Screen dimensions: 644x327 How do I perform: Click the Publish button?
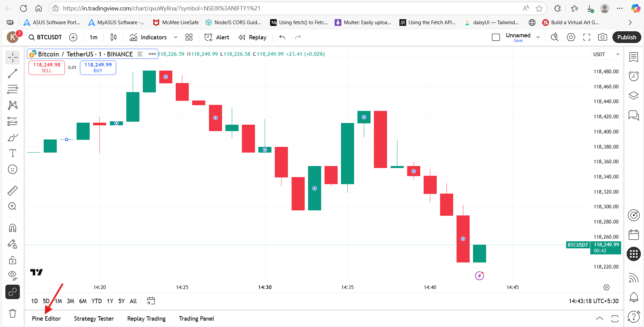(x=627, y=37)
